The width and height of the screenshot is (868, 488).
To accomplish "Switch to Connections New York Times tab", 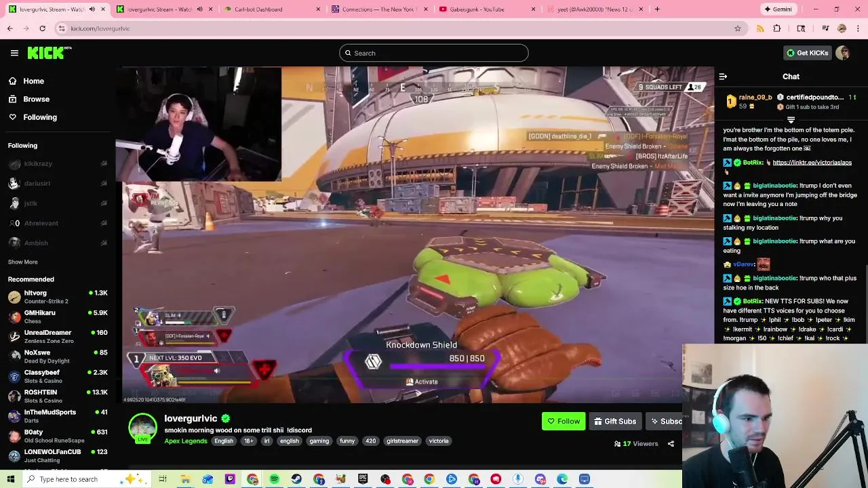I will (380, 9).
